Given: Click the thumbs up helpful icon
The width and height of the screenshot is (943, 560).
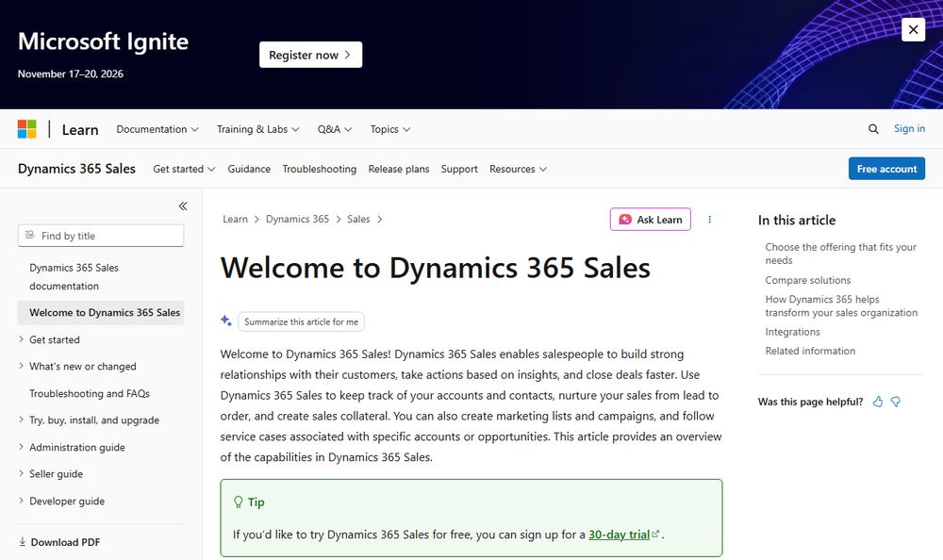Looking at the screenshot, I should 878,402.
